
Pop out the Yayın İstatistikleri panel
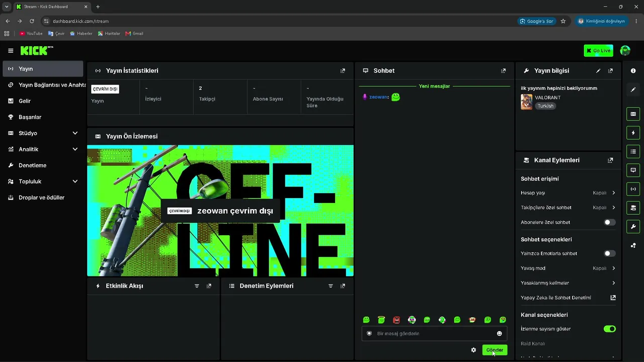(x=343, y=71)
